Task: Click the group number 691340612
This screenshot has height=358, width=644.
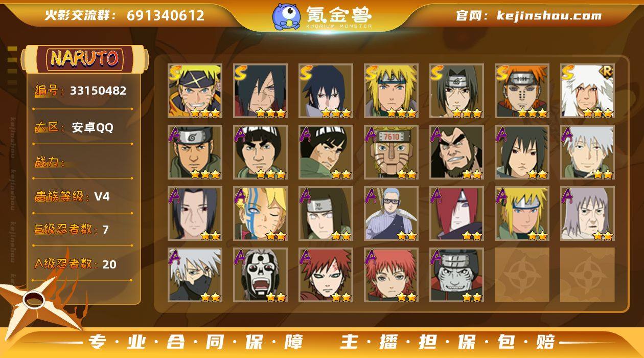Action: click(x=166, y=15)
